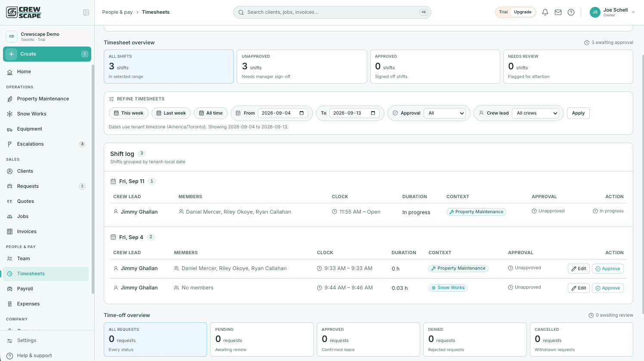Select the Approved shifts card
Viewport: 644px width, 361px height.
[x=435, y=66]
